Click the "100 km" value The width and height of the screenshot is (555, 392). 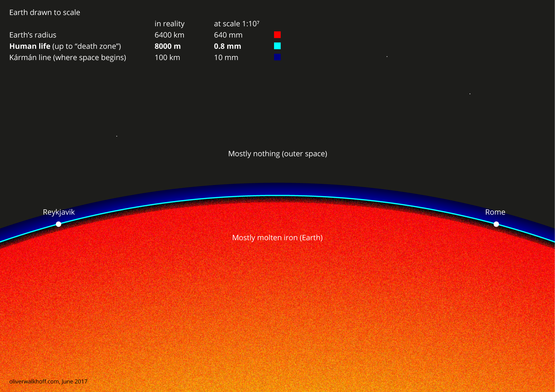(x=167, y=58)
